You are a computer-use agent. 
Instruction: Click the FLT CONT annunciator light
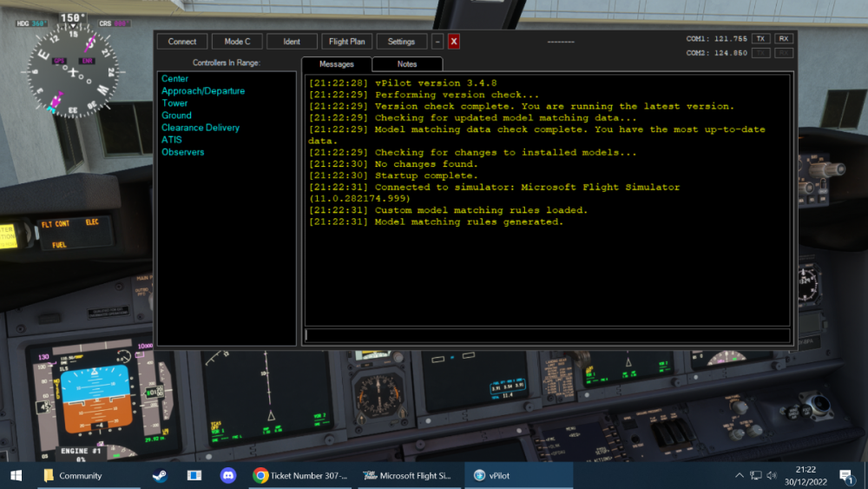56,224
